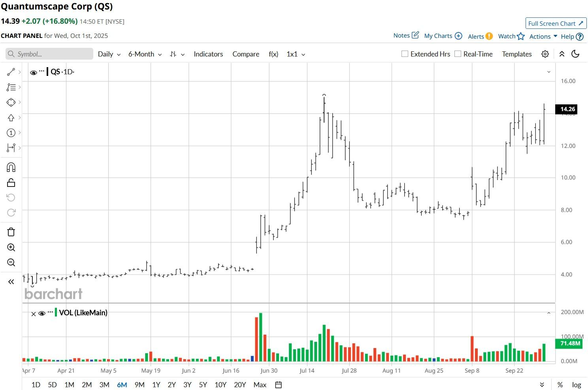Select the measure price range tool
Image resolution: width=588 pixels, height=390 pixels.
(11, 148)
